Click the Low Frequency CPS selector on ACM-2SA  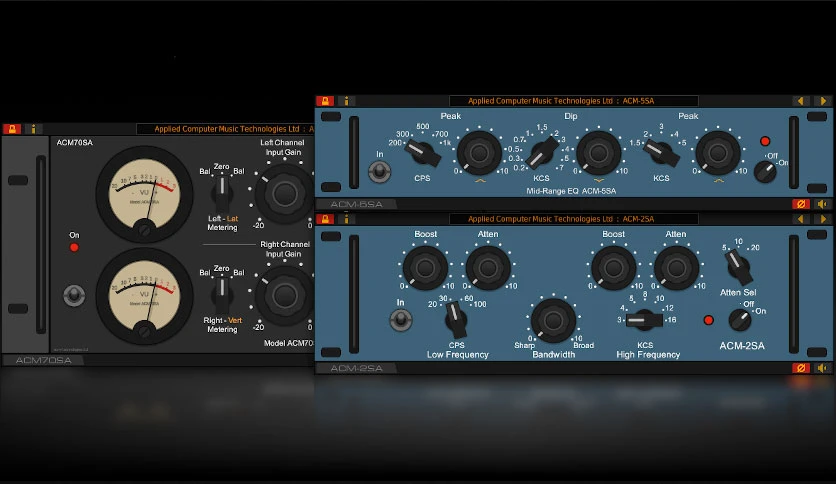[x=456, y=319]
